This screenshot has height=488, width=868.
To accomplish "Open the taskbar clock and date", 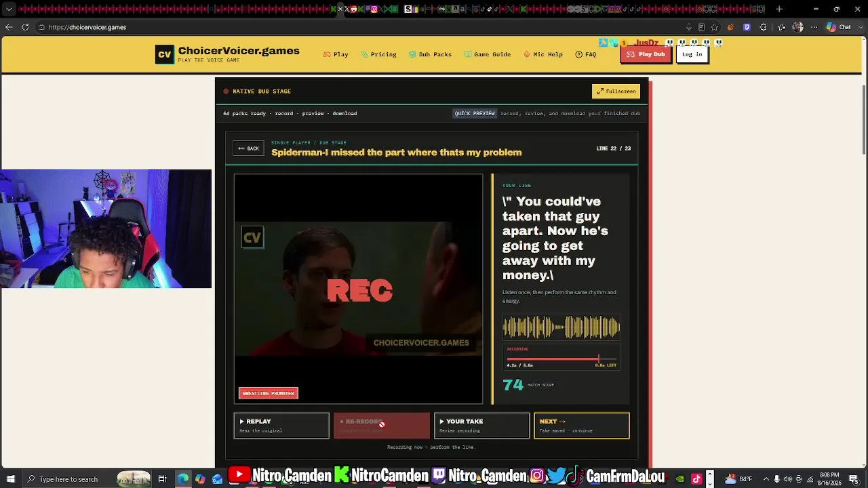I will pos(829,479).
